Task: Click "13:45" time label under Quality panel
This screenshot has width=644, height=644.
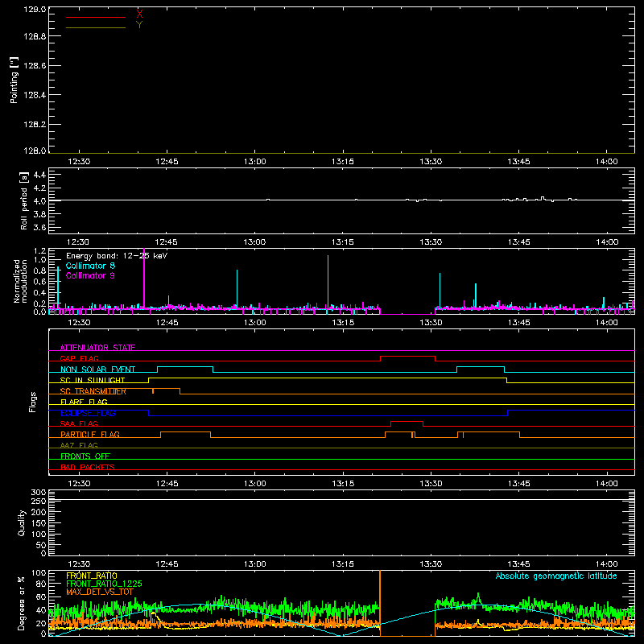Action: 518,564
